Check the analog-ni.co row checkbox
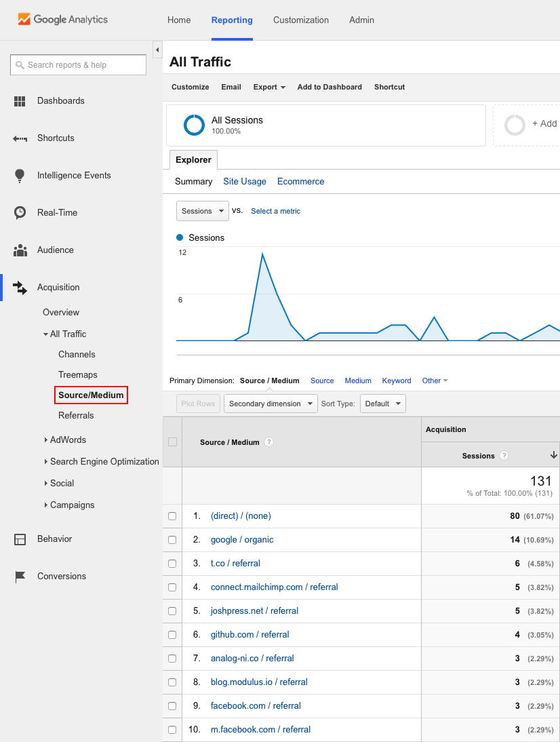 point(172,659)
